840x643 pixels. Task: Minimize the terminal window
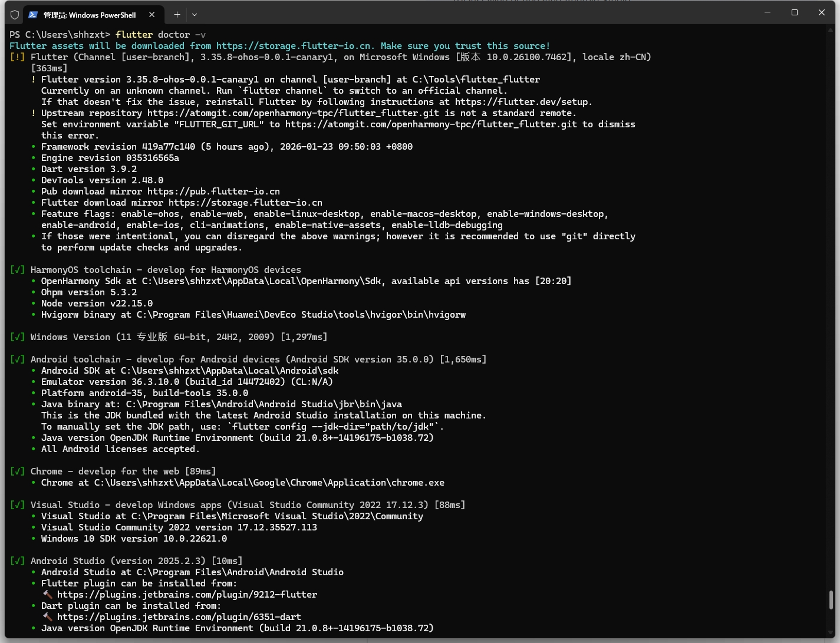pyautogui.click(x=767, y=12)
